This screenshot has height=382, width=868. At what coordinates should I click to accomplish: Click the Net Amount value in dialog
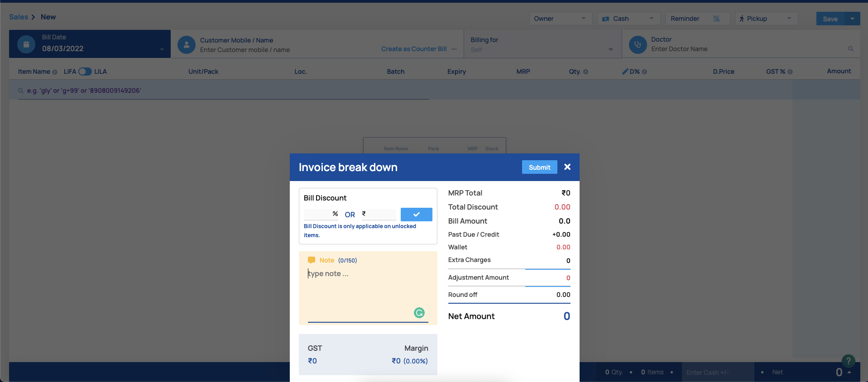pyautogui.click(x=567, y=316)
